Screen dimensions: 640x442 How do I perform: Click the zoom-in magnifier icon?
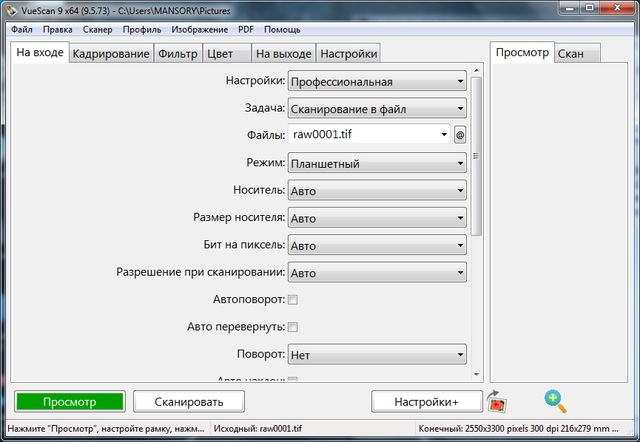click(555, 401)
